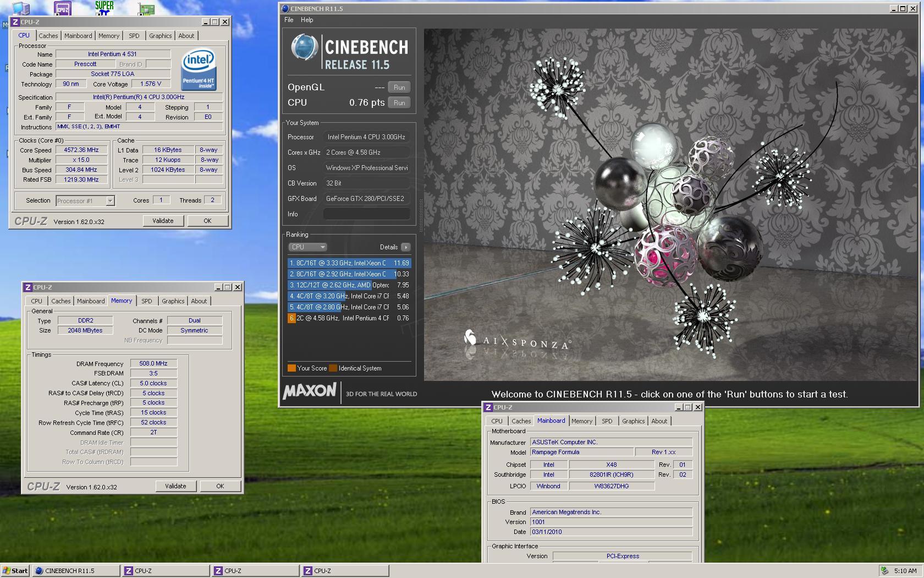This screenshot has height=578, width=924.
Task: Switch to Caches tab in top CPU-Z window
Action: [48, 36]
